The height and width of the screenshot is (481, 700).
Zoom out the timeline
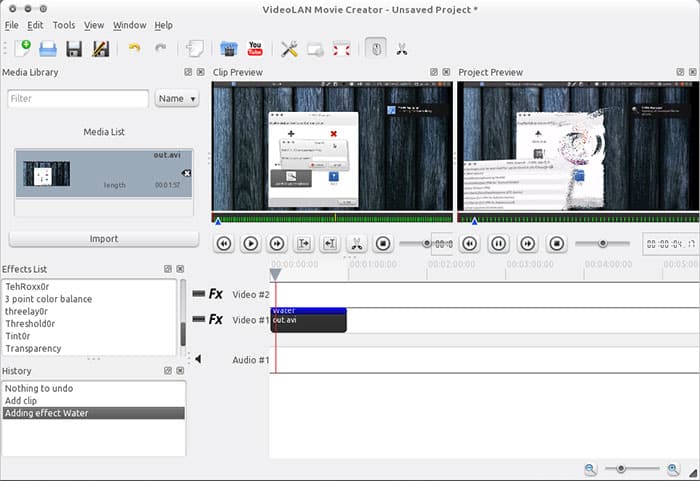(x=590, y=469)
